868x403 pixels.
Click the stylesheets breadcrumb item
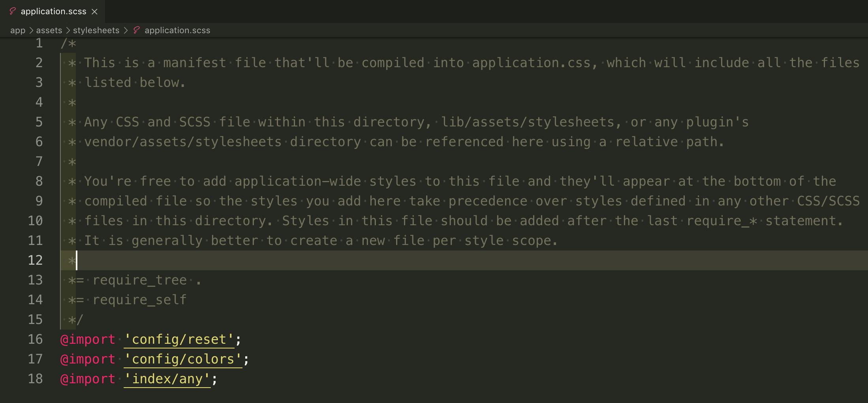(x=96, y=30)
